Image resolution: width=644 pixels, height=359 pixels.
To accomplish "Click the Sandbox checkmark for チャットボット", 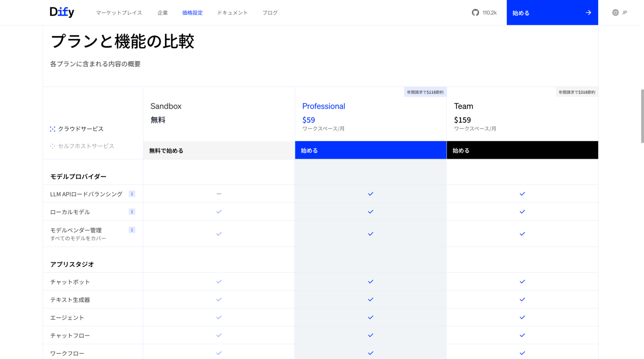I will click(219, 282).
